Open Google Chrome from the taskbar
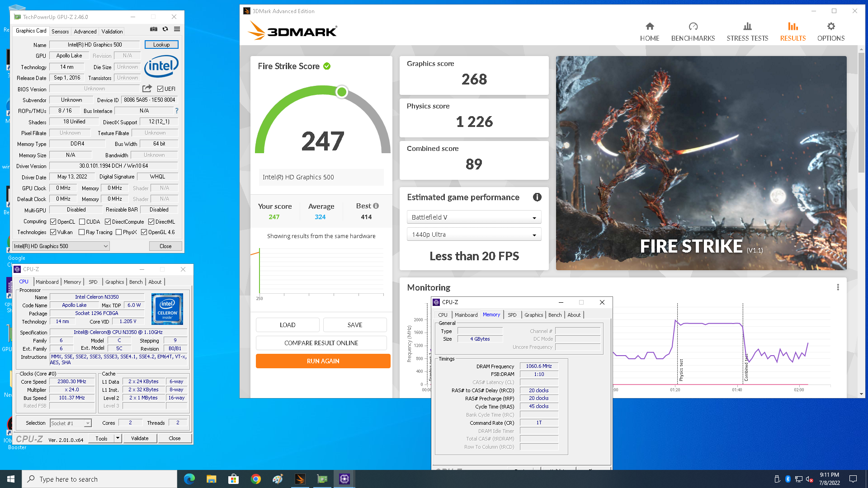The width and height of the screenshot is (868, 488). coord(255,479)
